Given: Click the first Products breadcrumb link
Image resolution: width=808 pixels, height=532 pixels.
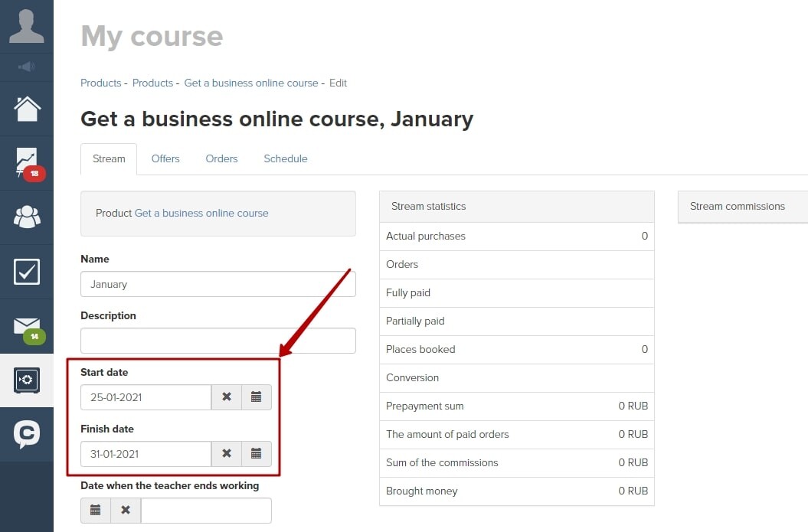Looking at the screenshot, I should coord(100,83).
